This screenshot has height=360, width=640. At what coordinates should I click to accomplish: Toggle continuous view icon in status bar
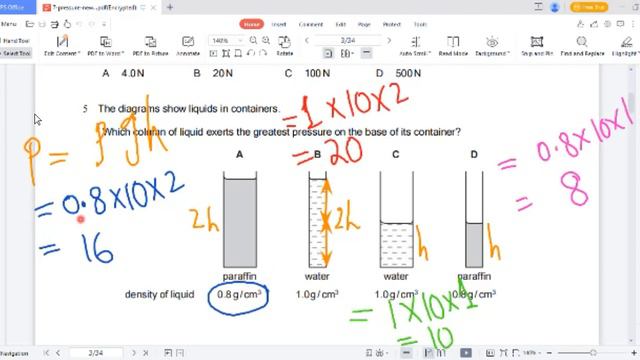pos(407,353)
